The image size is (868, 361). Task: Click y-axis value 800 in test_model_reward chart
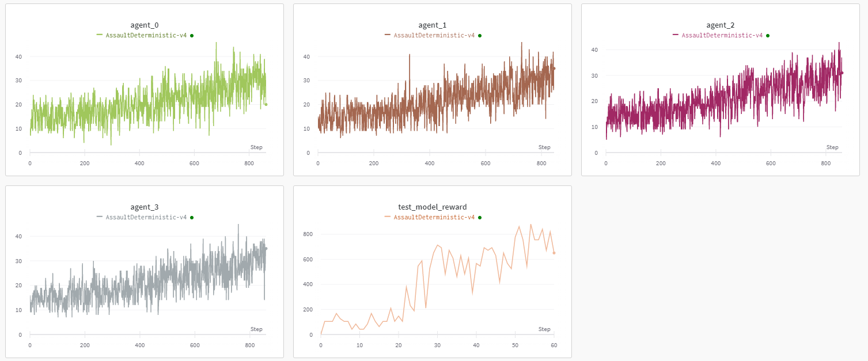coord(308,234)
